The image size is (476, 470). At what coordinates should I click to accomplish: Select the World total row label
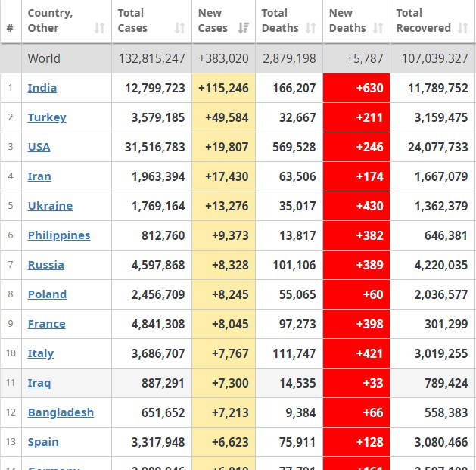[44, 58]
